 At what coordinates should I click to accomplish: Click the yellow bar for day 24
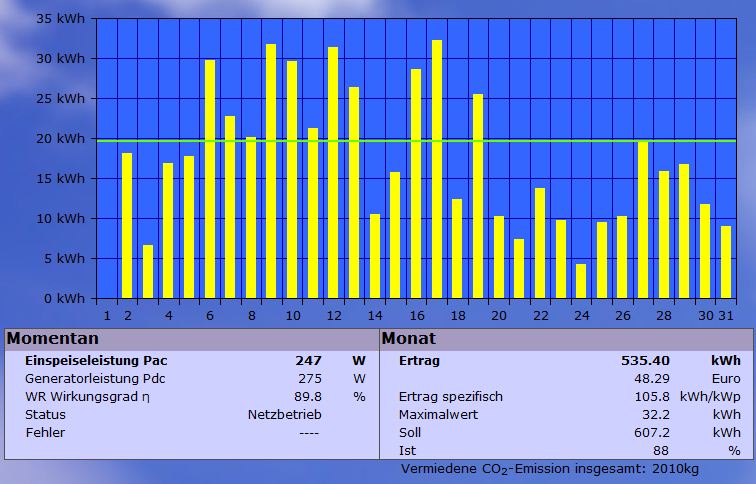(581, 281)
